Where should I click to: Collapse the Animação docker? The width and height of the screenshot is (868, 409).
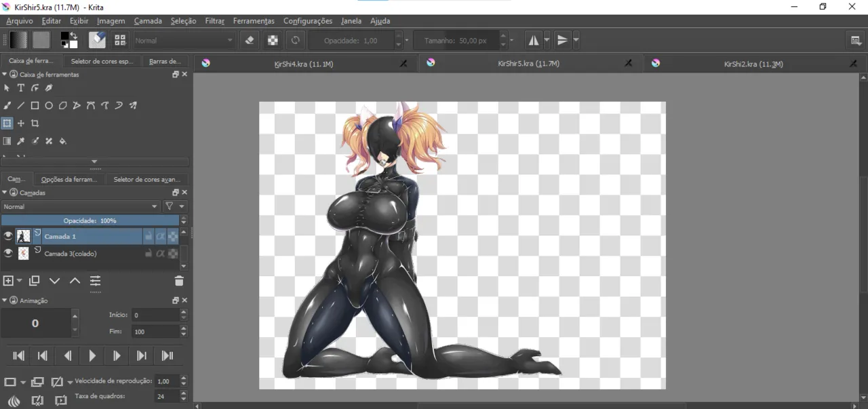(x=5, y=300)
